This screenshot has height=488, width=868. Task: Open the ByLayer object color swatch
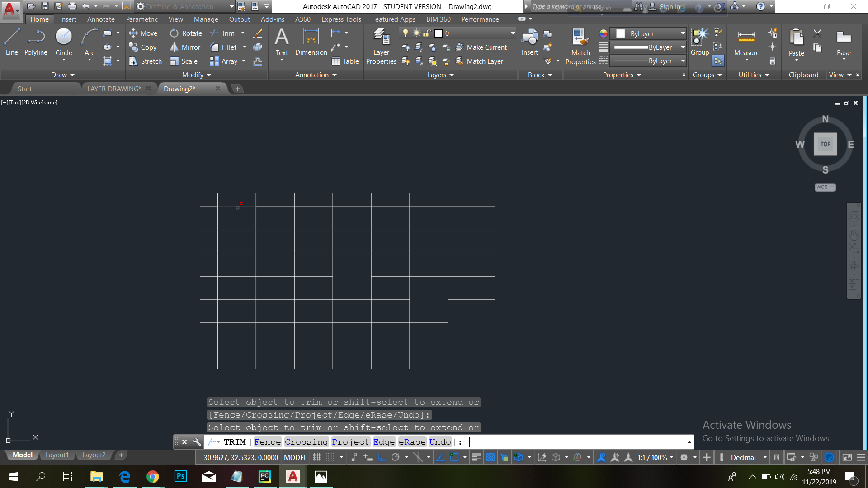pyautogui.click(x=621, y=33)
